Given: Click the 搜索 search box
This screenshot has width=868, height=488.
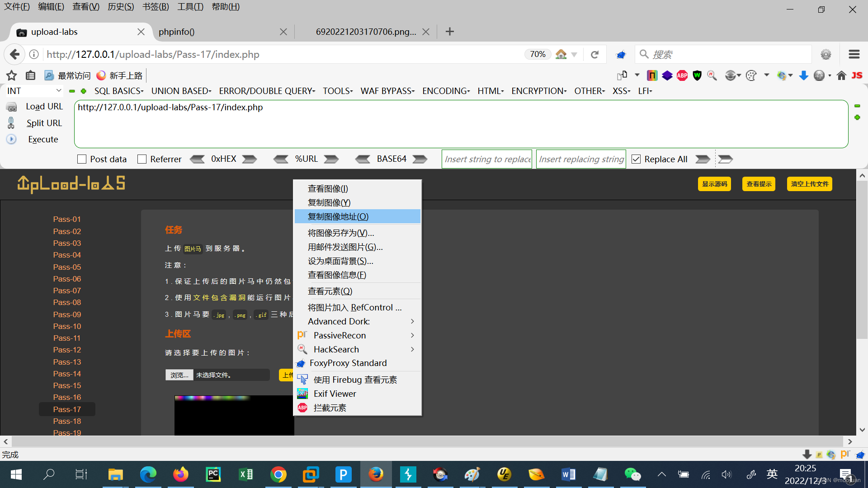Looking at the screenshot, I should (x=723, y=55).
